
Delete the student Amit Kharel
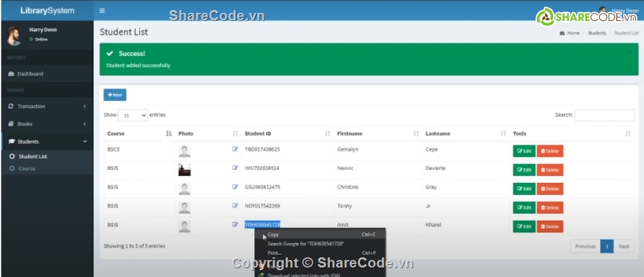[x=550, y=226]
